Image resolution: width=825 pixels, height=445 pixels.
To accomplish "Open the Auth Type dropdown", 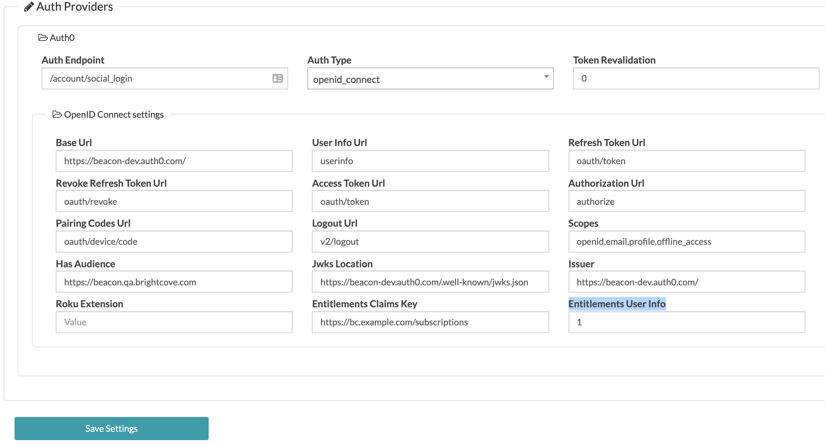I will [430, 79].
